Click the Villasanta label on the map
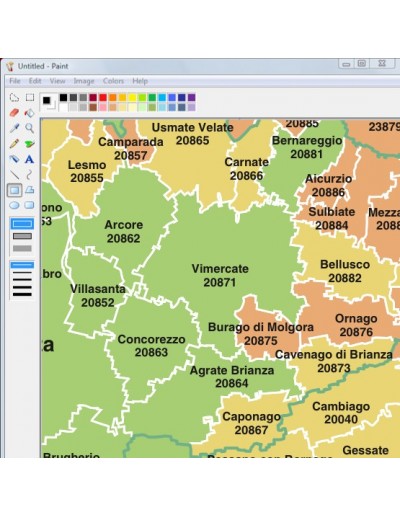The height and width of the screenshot is (517, 400). pyautogui.click(x=98, y=289)
